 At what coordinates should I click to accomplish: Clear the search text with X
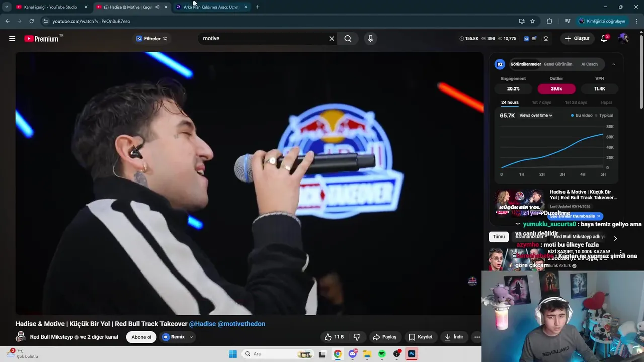point(332,39)
